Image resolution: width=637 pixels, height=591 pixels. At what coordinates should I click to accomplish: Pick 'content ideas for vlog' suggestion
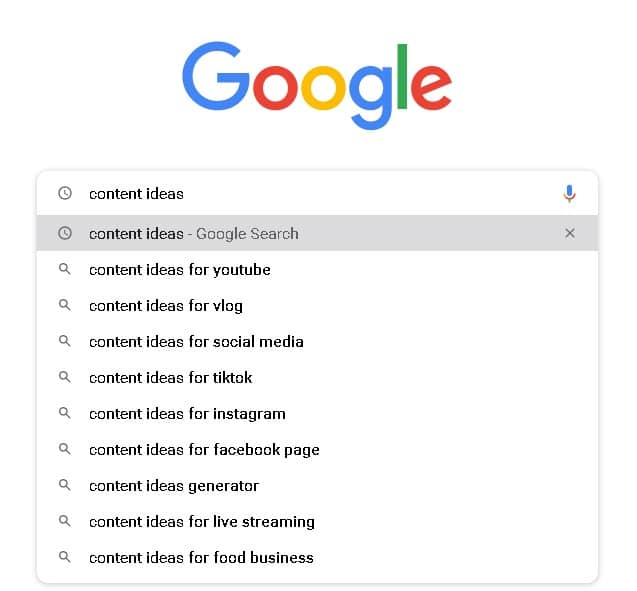coord(317,305)
